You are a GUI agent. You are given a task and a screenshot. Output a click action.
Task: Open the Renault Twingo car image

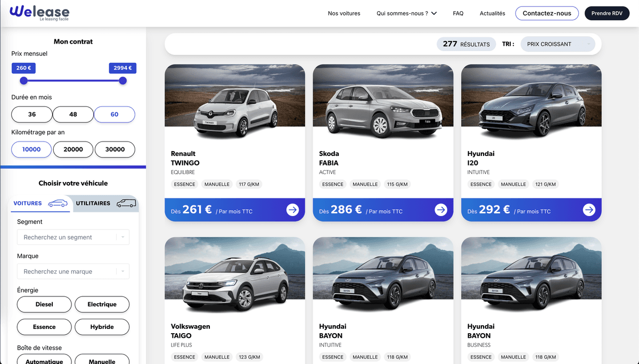(235, 103)
